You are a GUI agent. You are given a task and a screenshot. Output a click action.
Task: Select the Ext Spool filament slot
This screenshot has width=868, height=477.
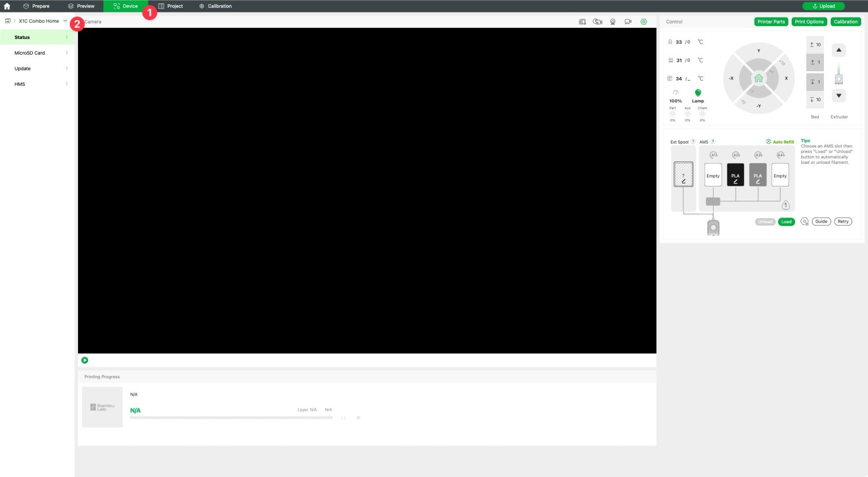(683, 174)
